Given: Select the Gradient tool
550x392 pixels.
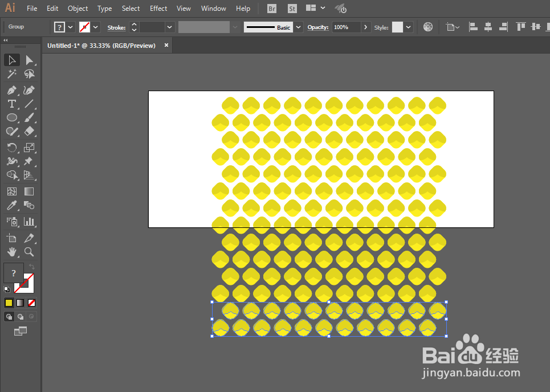Looking at the screenshot, I should [x=29, y=191].
